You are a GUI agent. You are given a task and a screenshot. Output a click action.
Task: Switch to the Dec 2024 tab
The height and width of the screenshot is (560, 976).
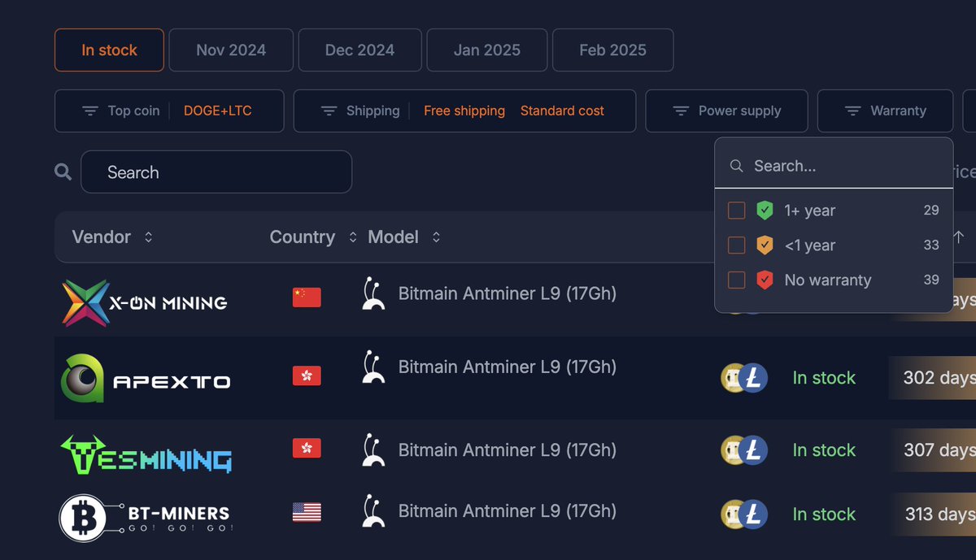[x=359, y=50]
